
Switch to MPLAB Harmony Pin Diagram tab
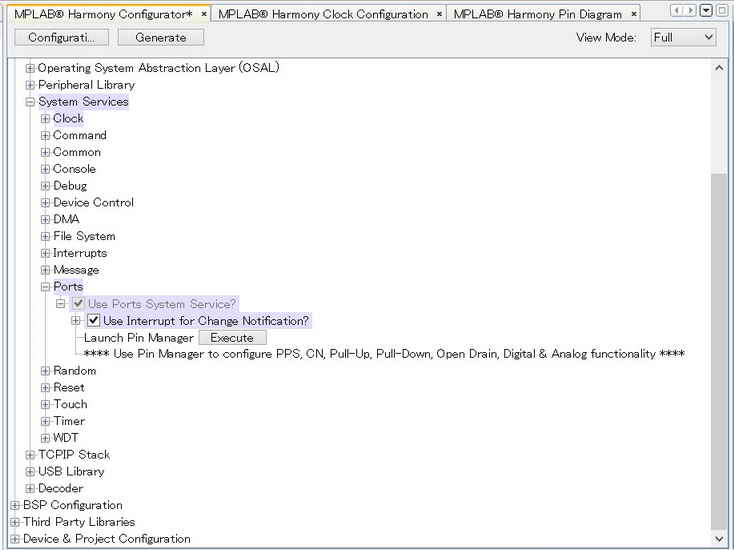click(537, 14)
